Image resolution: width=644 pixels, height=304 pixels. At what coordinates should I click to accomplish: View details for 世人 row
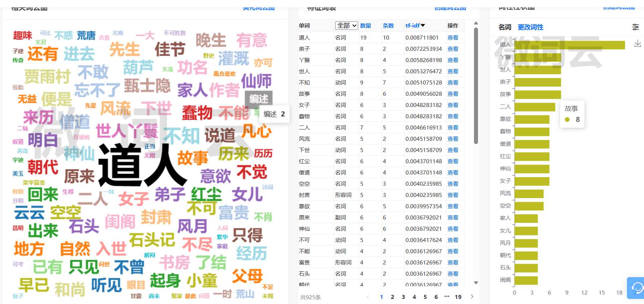pos(453,71)
